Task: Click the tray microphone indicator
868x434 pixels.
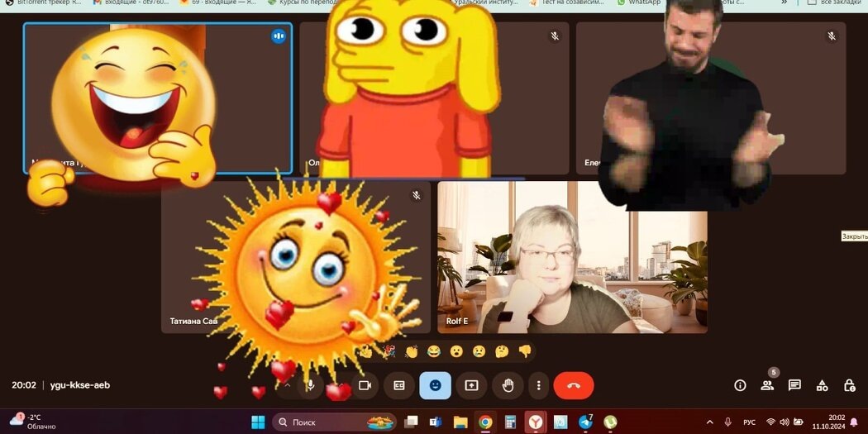Action: coord(728,422)
